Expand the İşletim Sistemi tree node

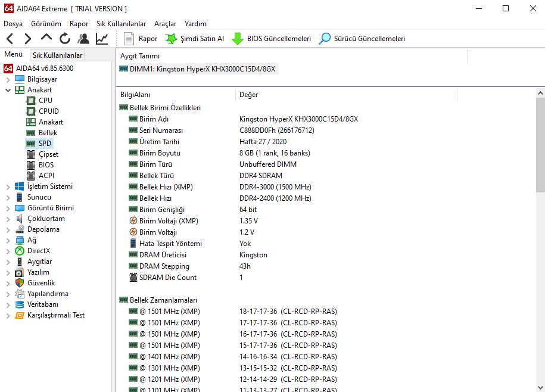pyautogui.click(x=8, y=187)
